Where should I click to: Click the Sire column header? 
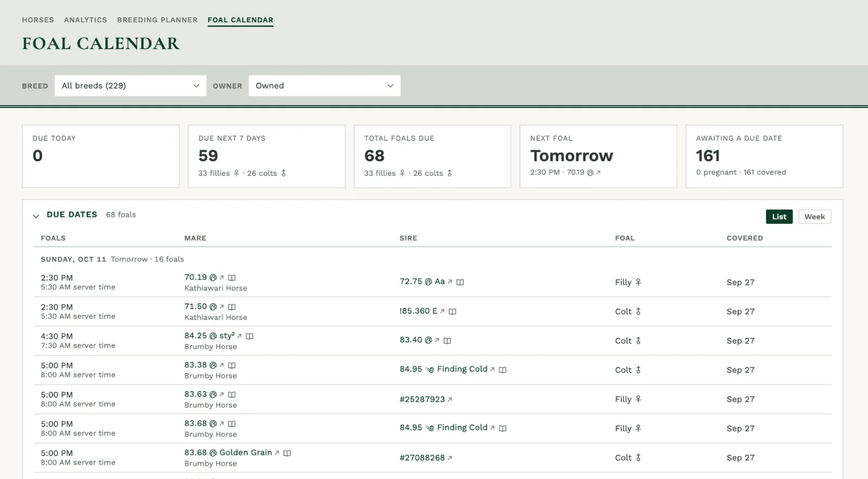[409, 238]
